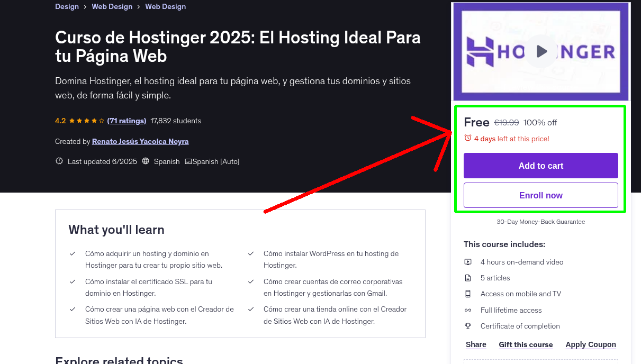Click the adquirir un hosting y dominio item
The width and height of the screenshot is (641, 364).
[x=154, y=259]
